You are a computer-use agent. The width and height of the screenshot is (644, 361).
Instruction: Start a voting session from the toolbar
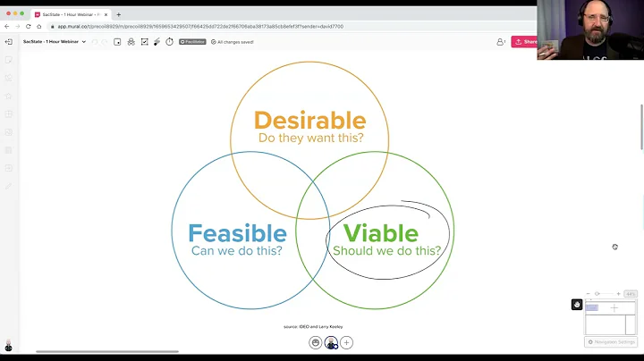point(145,42)
